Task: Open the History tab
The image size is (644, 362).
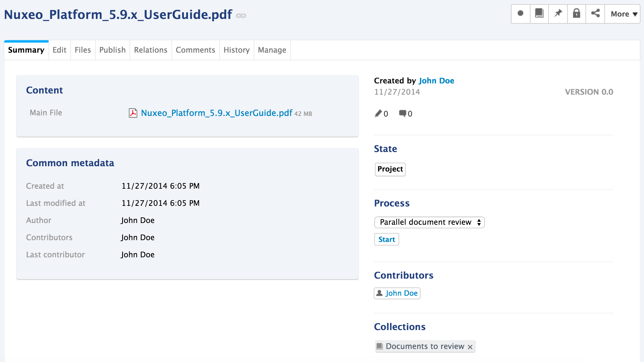Action: pyautogui.click(x=237, y=50)
